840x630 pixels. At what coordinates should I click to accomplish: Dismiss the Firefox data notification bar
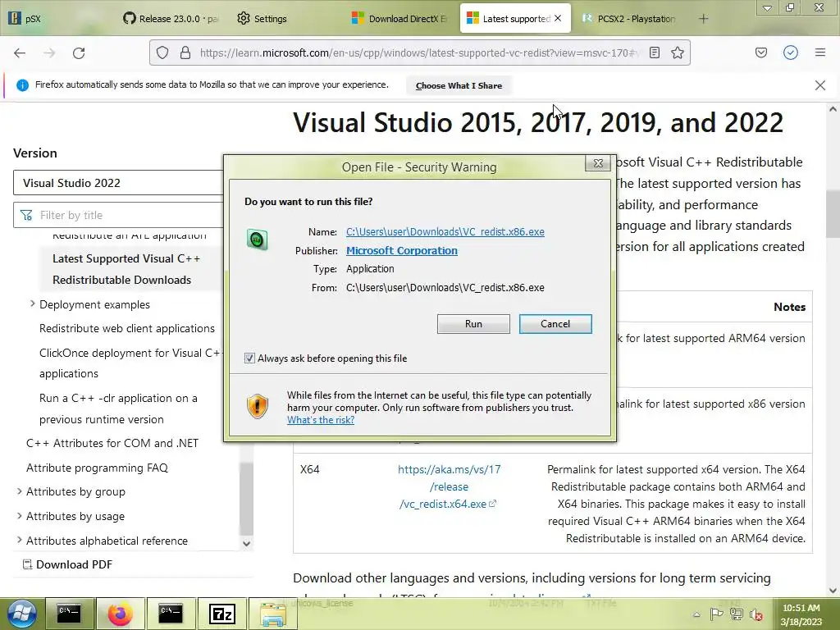(x=819, y=85)
